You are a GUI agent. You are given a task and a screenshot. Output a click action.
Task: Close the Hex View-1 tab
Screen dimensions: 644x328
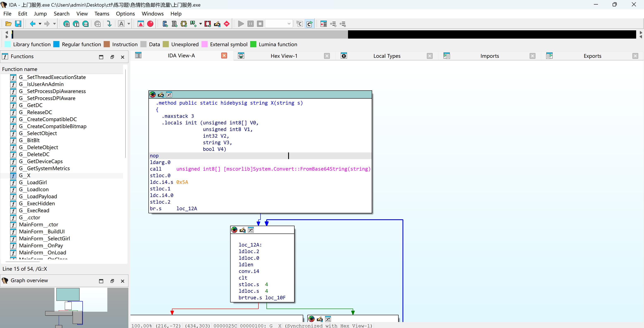327,56
